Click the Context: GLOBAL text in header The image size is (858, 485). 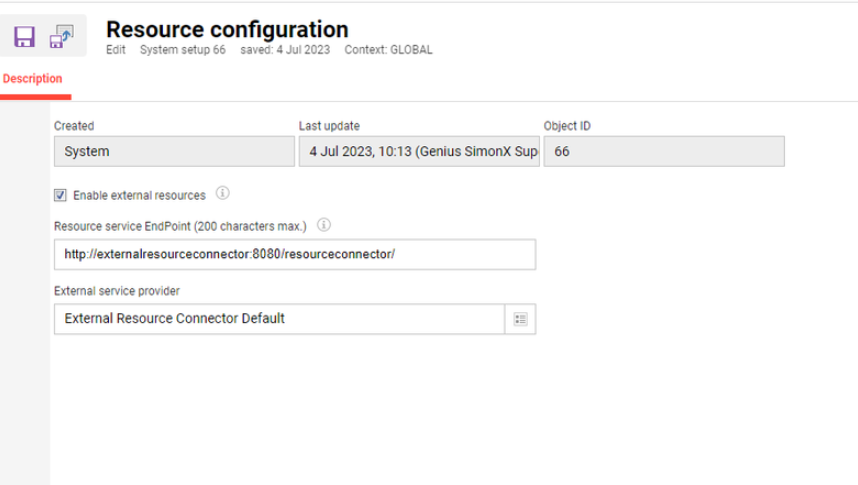(389, 50)
